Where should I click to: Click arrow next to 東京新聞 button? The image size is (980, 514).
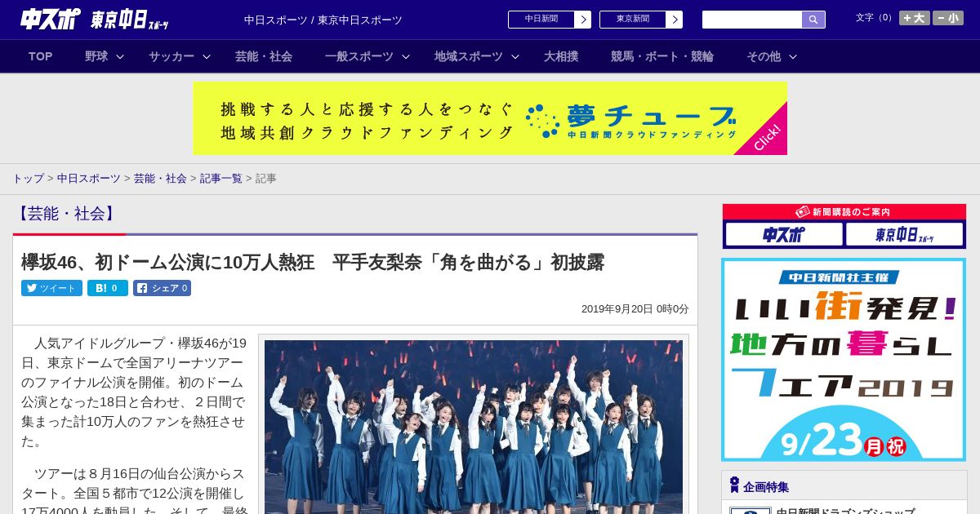pos(675,20)
